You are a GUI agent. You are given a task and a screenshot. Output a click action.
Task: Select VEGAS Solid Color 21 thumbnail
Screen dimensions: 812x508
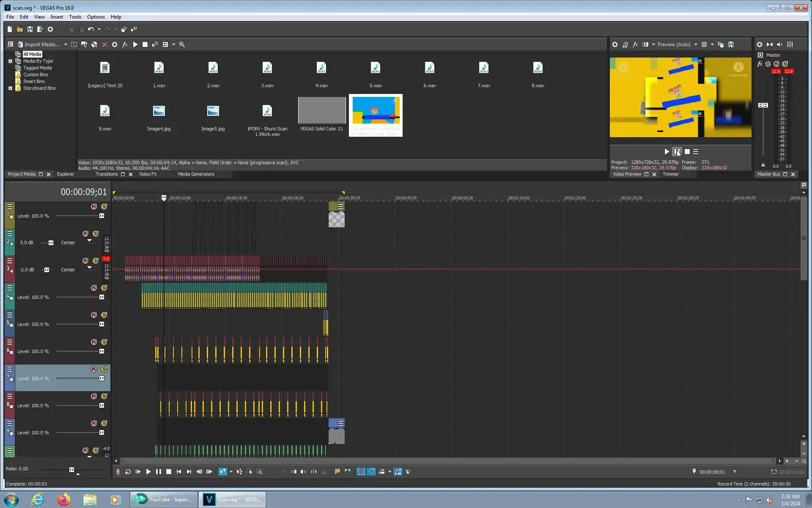pos(322,110)
